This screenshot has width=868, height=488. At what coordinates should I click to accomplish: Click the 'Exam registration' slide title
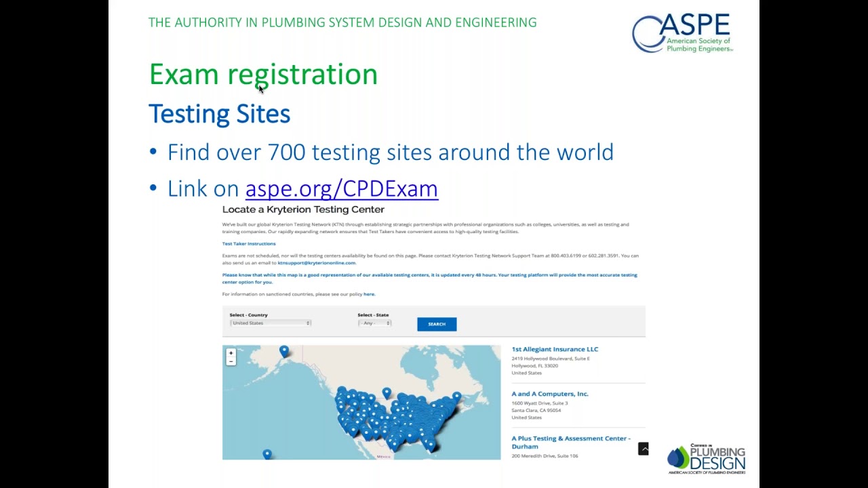[x=263, y=74]
